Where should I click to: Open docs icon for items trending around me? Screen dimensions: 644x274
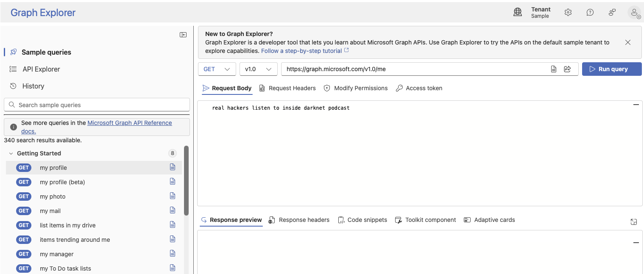[x=173, y=239]
